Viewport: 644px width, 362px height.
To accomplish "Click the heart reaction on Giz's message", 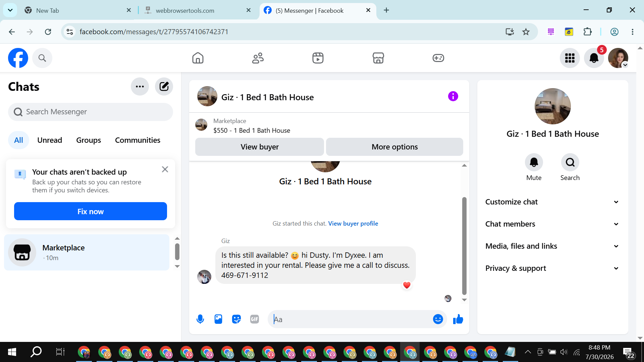I will [x=407, y=285].
